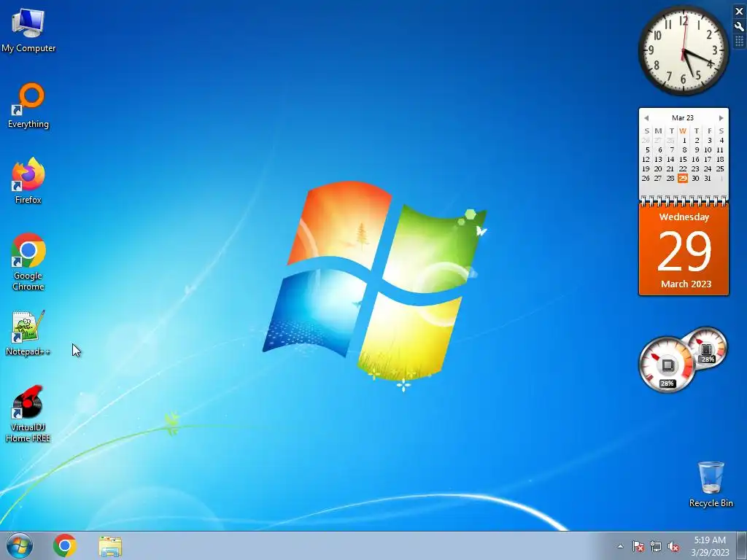The width and height of the screenshot is (747, 560).
Task: Select date 31 in calendar gadget
Action: click(x=708, y=178)
